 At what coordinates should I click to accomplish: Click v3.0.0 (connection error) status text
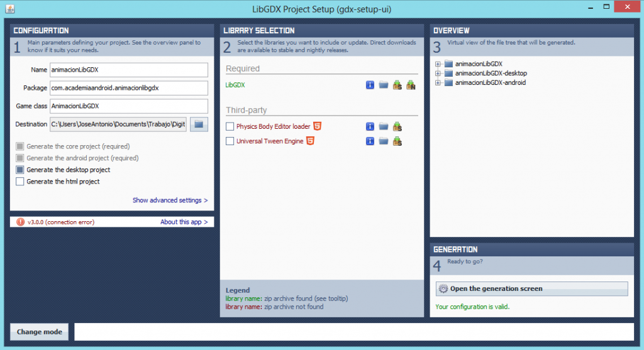(61, 222)
